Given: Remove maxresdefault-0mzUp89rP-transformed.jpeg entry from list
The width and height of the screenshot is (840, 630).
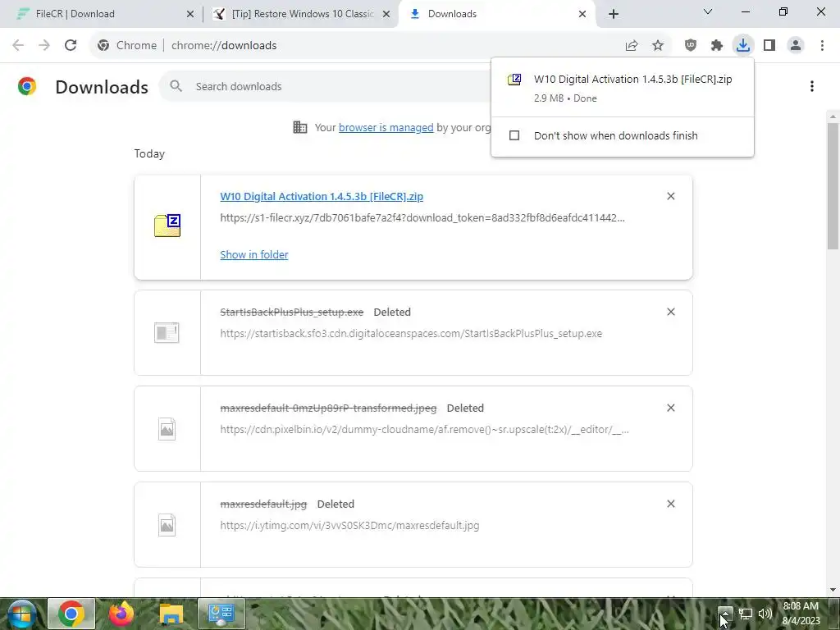Looking at the screenshot, I should [671, 408].
